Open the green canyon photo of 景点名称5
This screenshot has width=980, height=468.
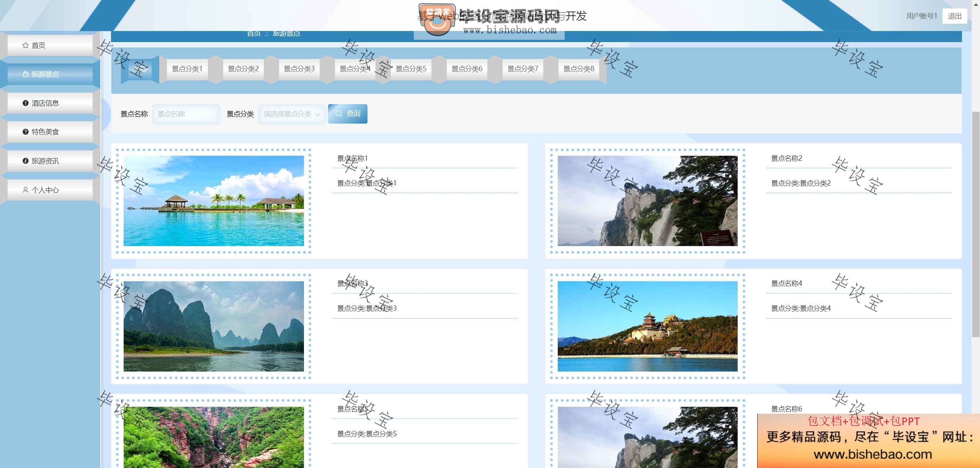coord(214,437)
